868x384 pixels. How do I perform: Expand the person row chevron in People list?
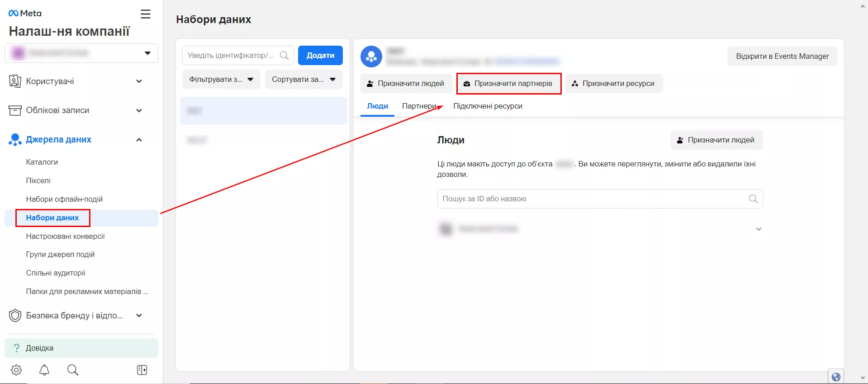[x=759, y=229]
